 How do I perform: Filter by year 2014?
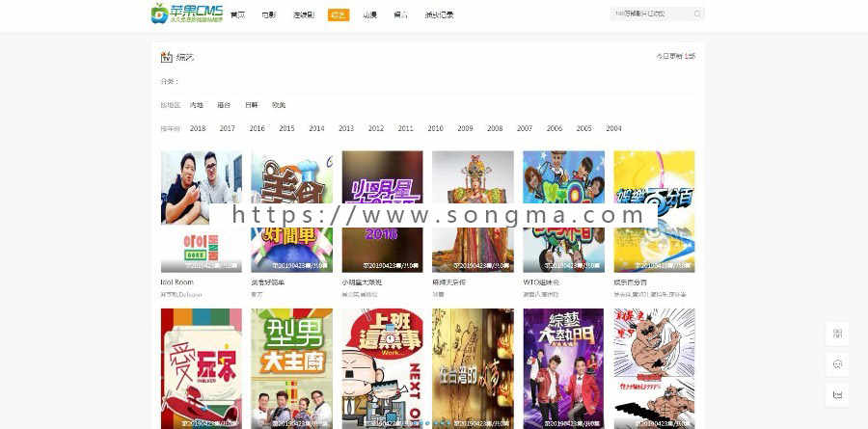(316, 128)
